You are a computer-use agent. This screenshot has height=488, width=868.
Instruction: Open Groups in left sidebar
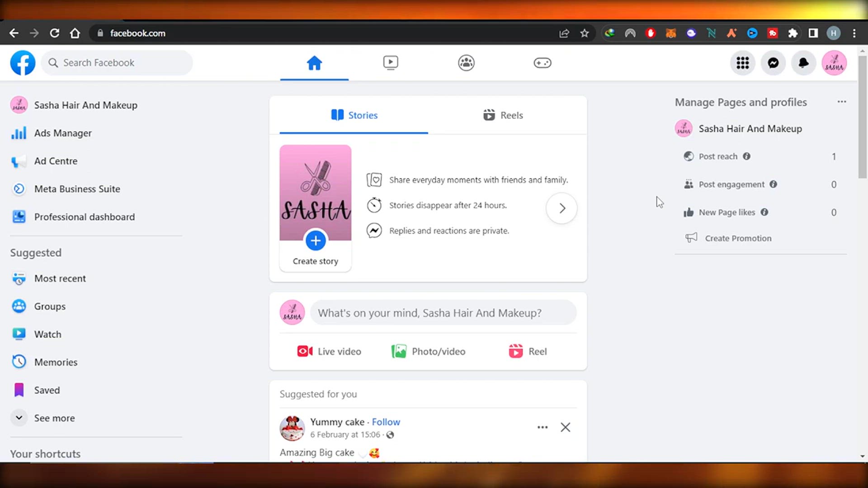click(x=50, y=306)
